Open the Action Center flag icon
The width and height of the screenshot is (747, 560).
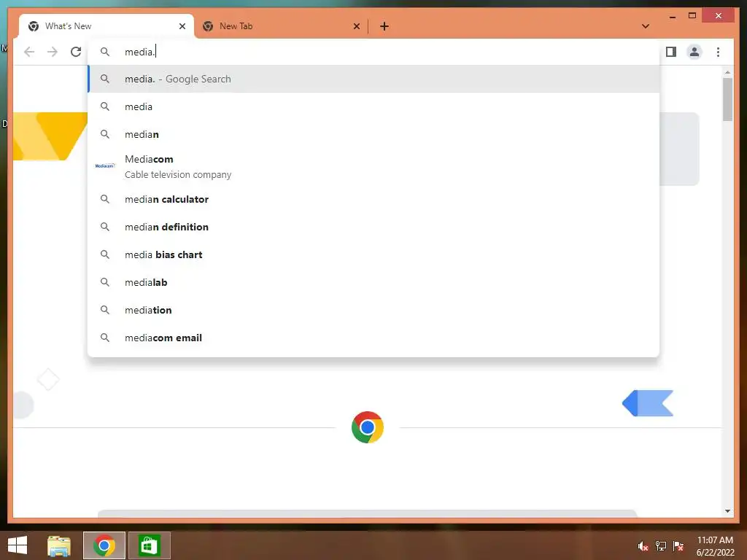click(x=678, y=546)
